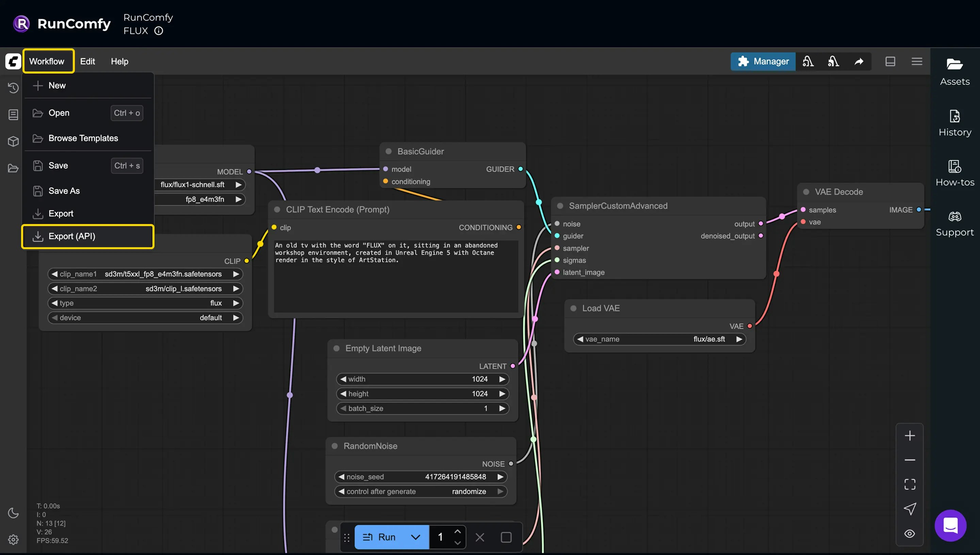Image resolution: width=980 pixels, height=555 pixels.
Task: Select Save in Workflow menu
Action: (x=88, y=165)
